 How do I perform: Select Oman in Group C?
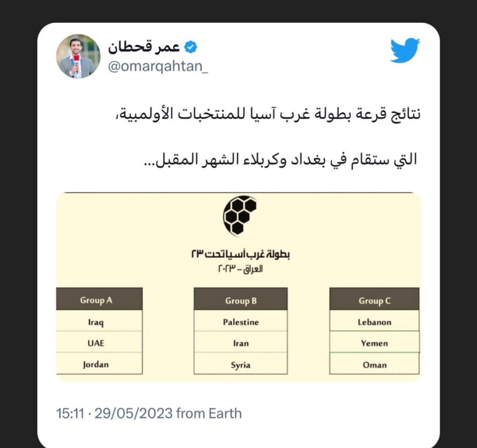click(x=375, y=364)
